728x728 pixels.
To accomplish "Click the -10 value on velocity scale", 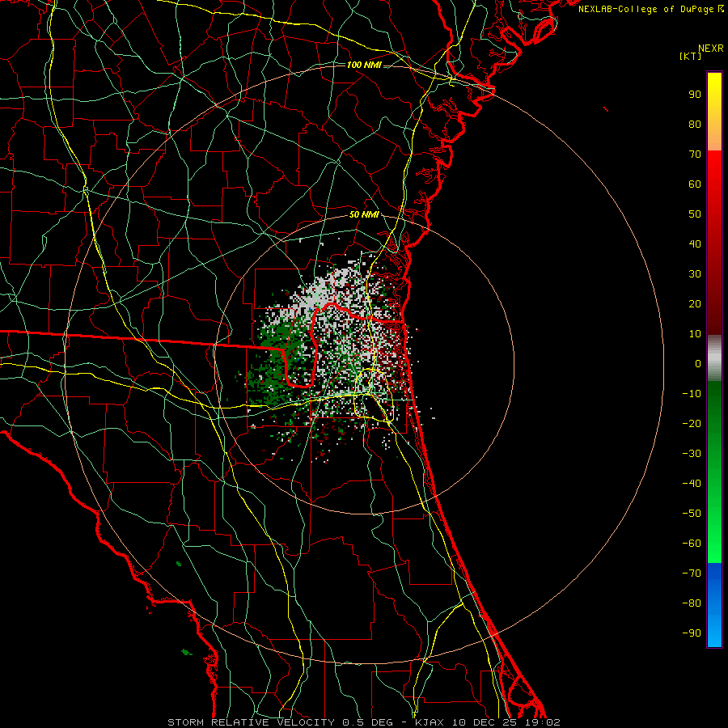I will pos(692,394).
